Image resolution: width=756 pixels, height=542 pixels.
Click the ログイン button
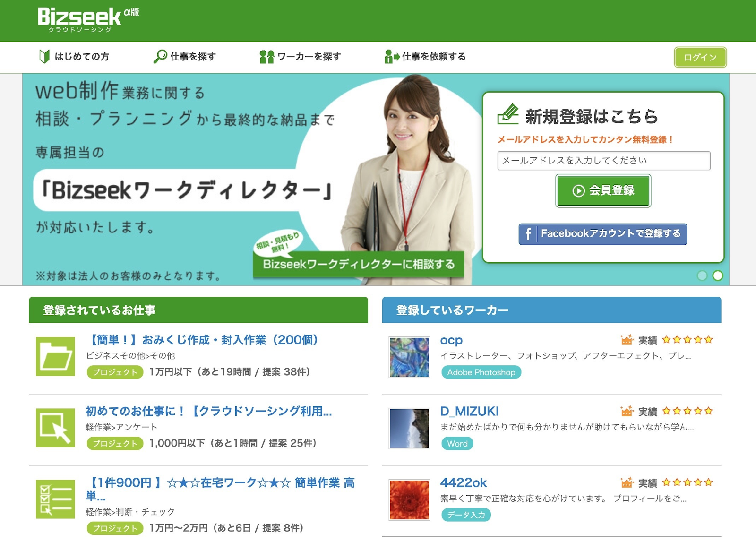point(700,57)
